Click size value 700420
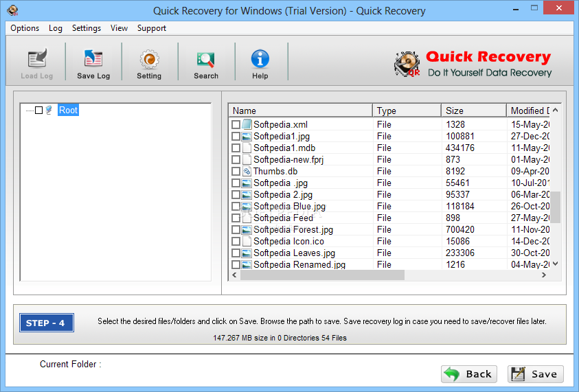 (459, 229)
